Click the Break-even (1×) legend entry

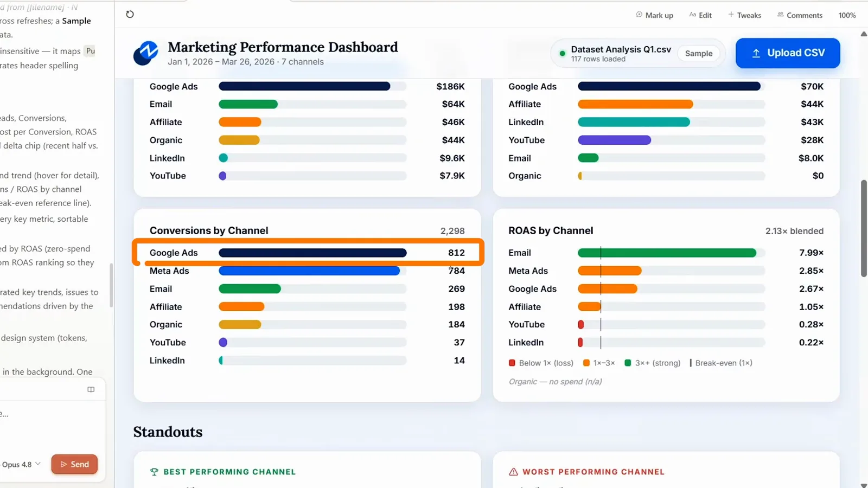(x=721, y=363)
